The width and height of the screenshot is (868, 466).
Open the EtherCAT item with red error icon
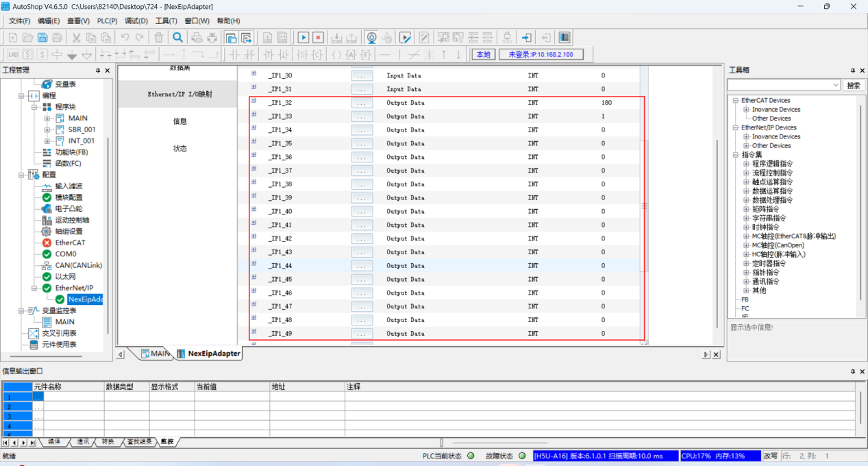click(70, 243)
